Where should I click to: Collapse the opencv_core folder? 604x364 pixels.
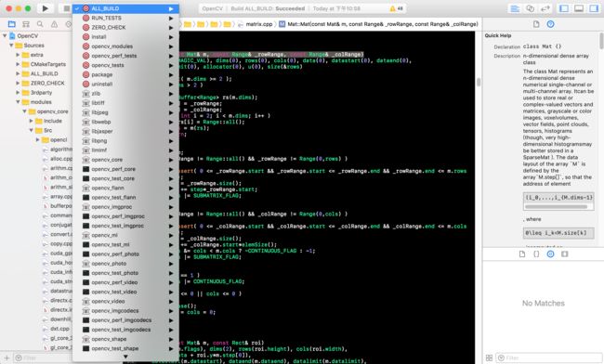[x=24, y=111]
